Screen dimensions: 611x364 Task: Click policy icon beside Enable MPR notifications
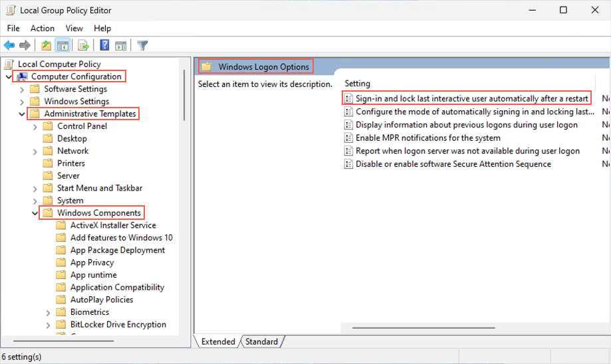point(349,137)
